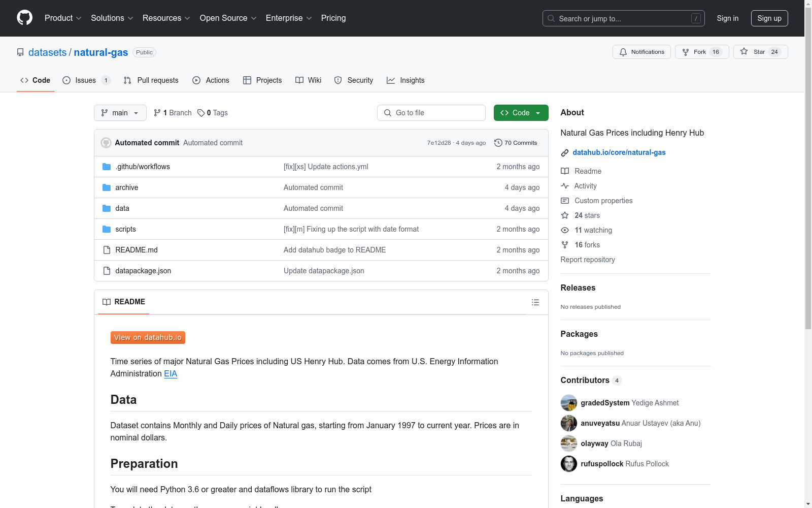Open [fix][xs] Update actions.yml commit
812x508 pixels.
326,167
